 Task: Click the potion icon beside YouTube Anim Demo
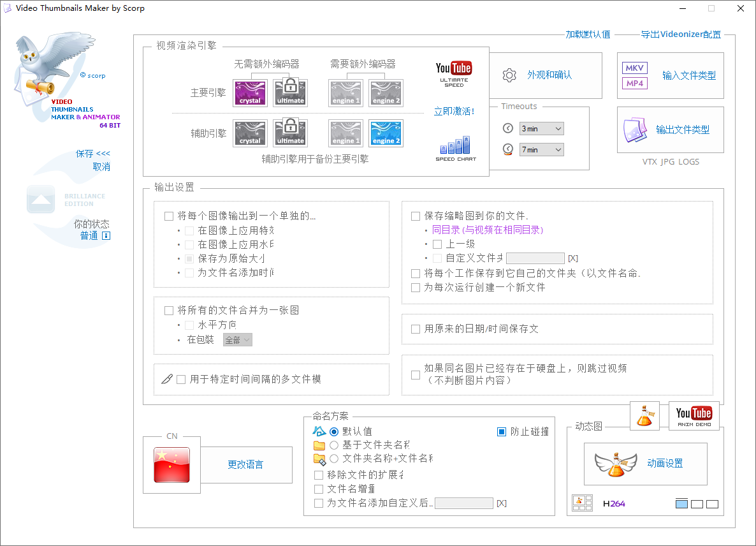point(645,415)
